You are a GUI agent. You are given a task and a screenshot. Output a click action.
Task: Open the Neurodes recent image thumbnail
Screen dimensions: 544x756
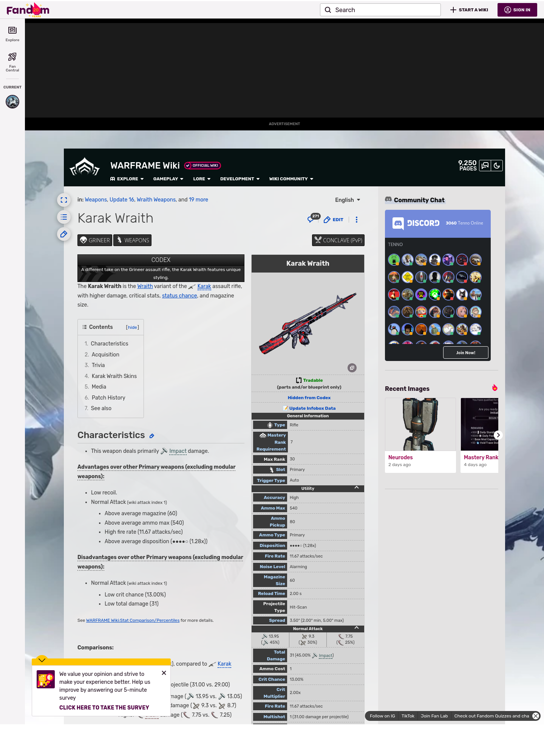click(420, 424)
